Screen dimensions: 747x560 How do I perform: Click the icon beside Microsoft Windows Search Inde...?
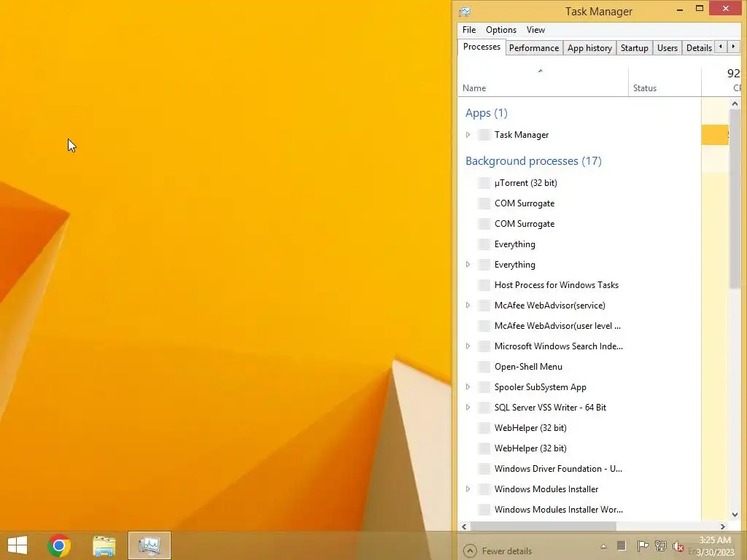(x=484, y=346)
